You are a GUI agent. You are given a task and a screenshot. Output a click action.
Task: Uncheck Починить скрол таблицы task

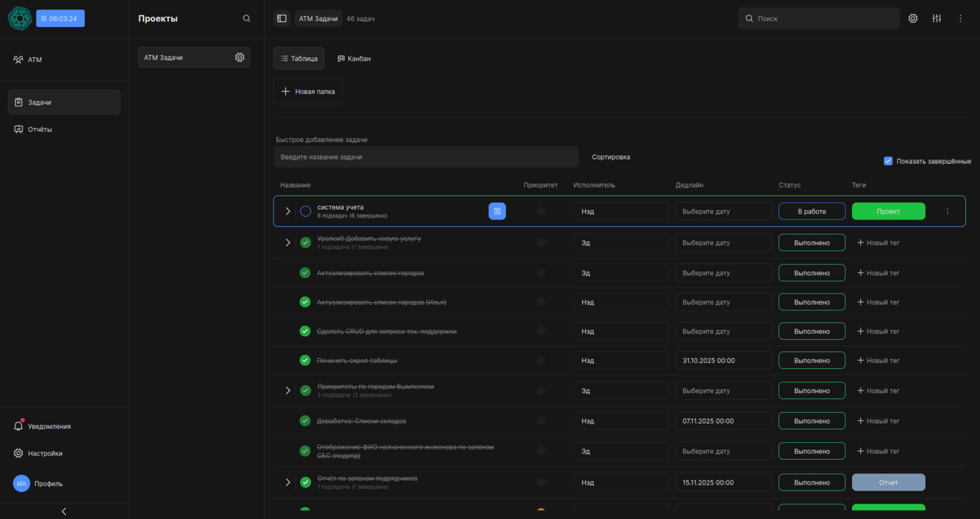305,360
